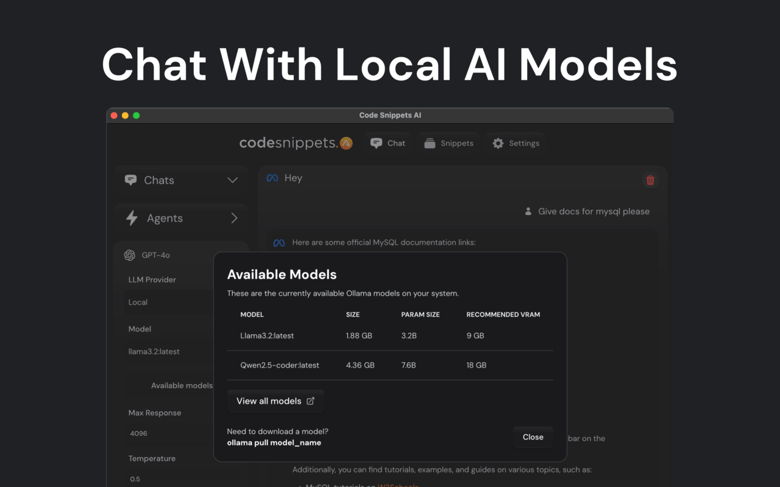
Task: Select the Qwen2.5-coder:latest model row
Action: coord(390,365)
